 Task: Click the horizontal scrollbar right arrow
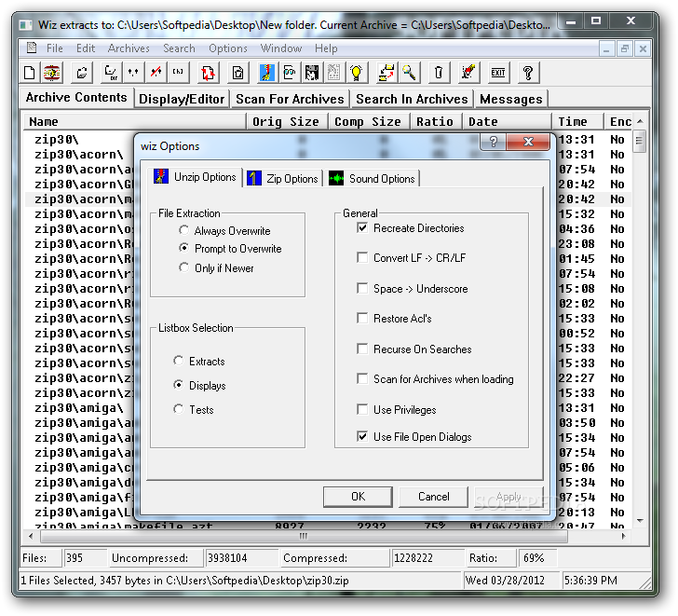[x=623, y=536]
